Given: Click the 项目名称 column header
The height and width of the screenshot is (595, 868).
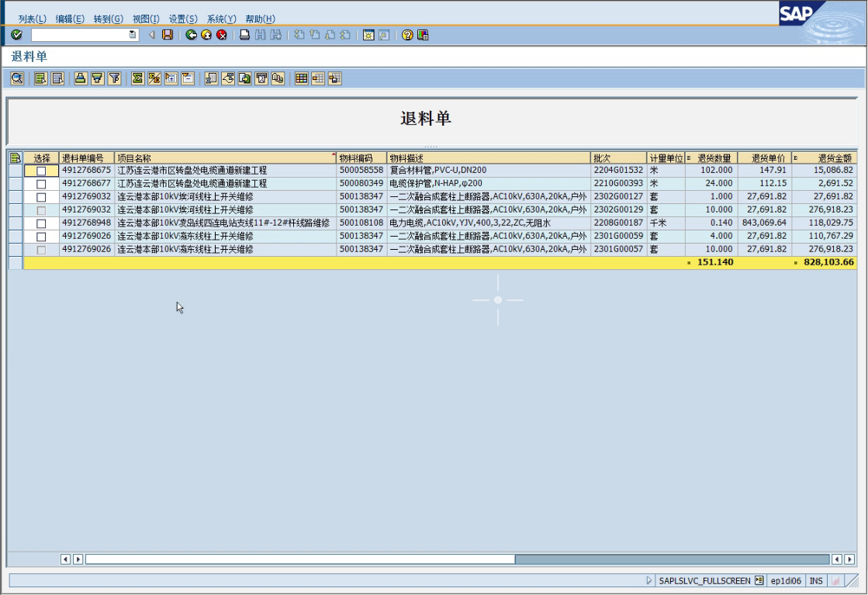Looking at the screenshot, I should click(225, 158).
